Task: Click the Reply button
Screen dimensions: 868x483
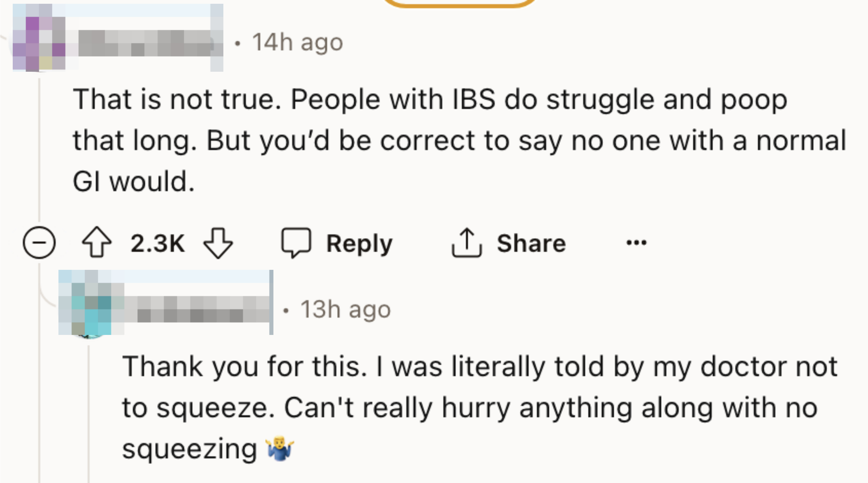Action: pyautogui.click(x=360, y=243)
